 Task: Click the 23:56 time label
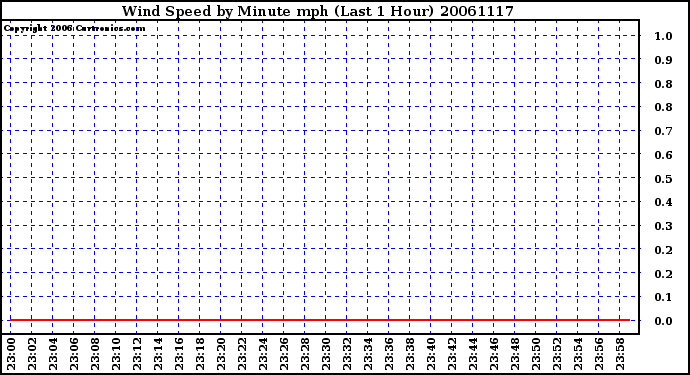tap(599, 354)
